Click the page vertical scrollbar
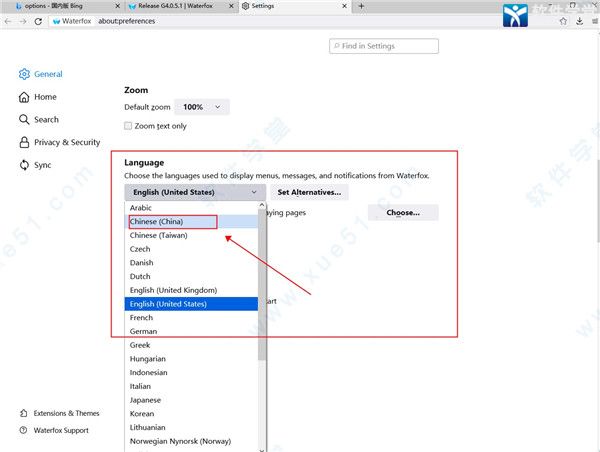 (598, 201)
